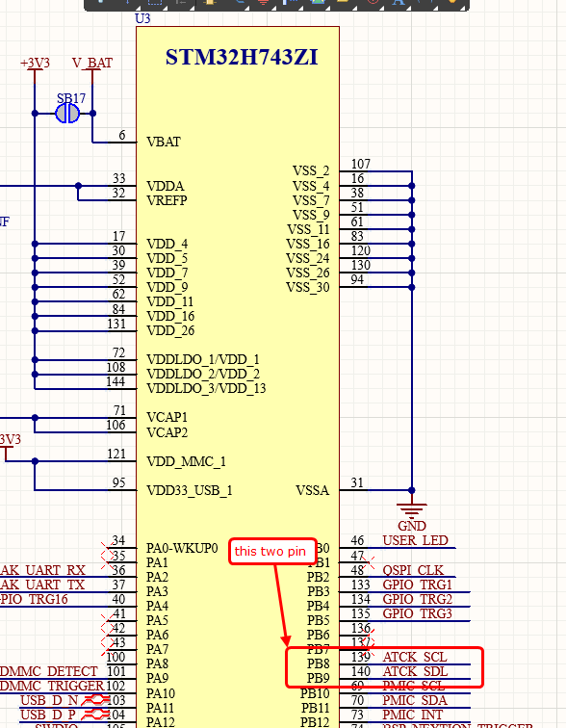Select the differential pair directive on USB_D_P

95,715
